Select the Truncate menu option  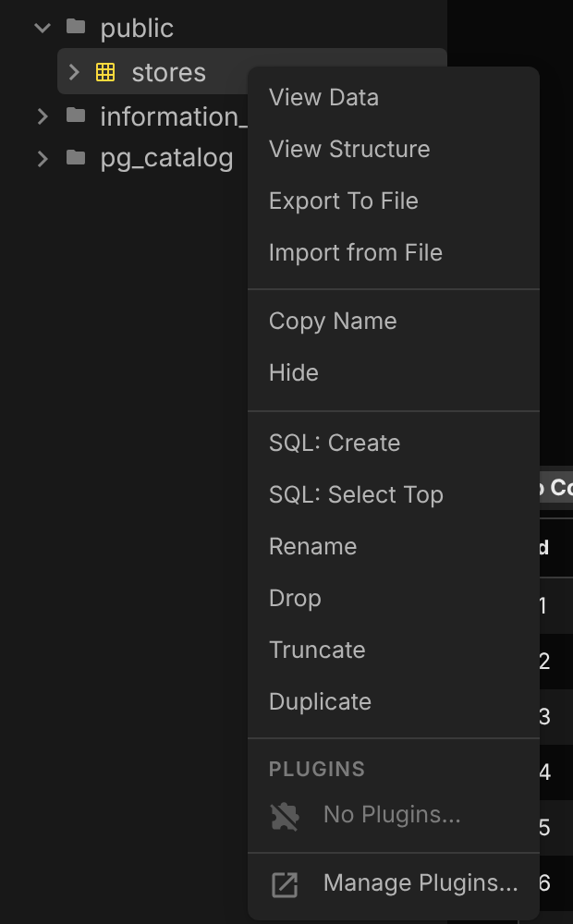click(x=393, y=650)
